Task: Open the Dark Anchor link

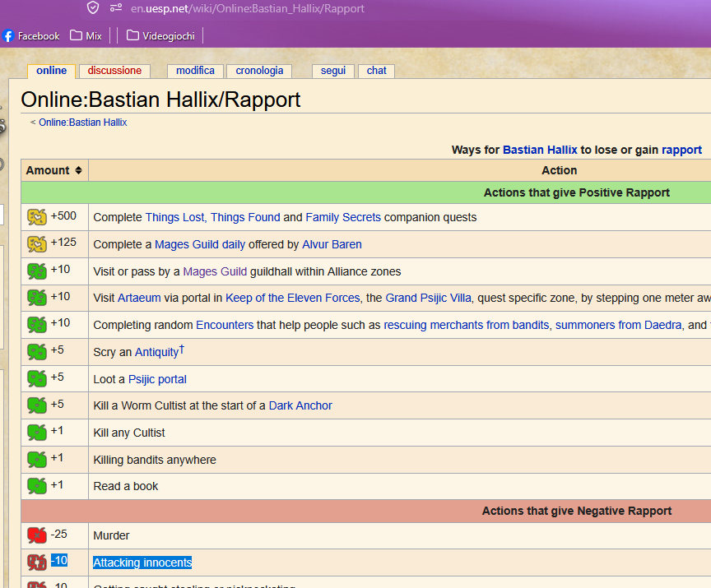Action: (x=300, y=405)
